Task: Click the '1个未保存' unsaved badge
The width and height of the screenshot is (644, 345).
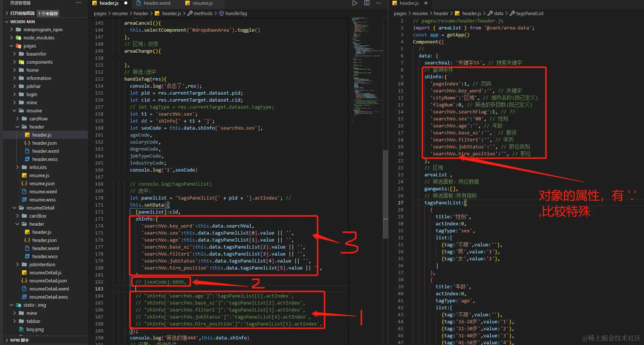Action: pyautogui.click(x=48, y=14)
